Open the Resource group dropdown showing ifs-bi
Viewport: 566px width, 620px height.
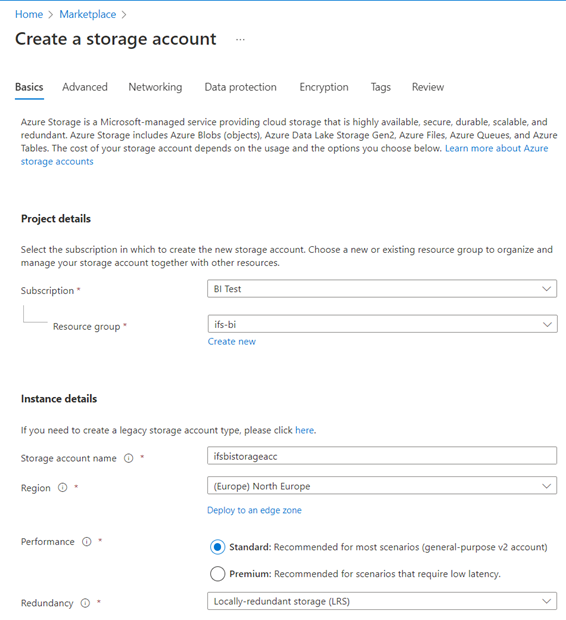(x=382, y=324)
